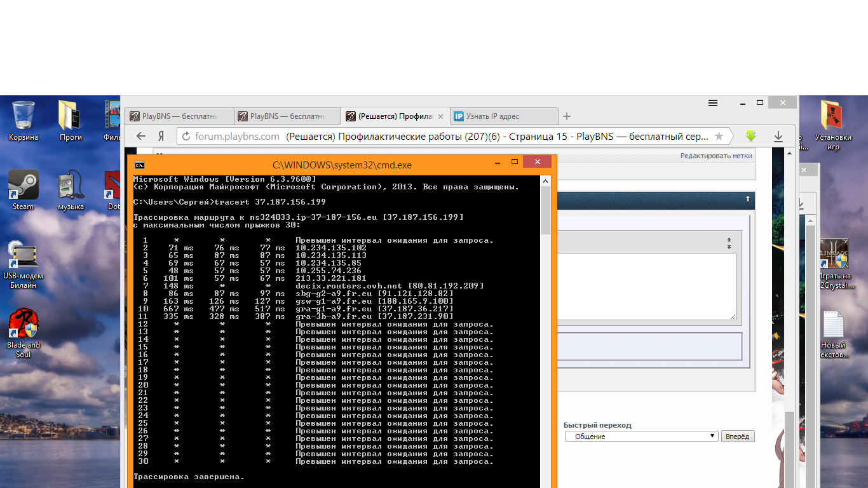Screen dimensions: 868x488
Task: Click the 10.255.74.236 hop address
Action: 329,271
